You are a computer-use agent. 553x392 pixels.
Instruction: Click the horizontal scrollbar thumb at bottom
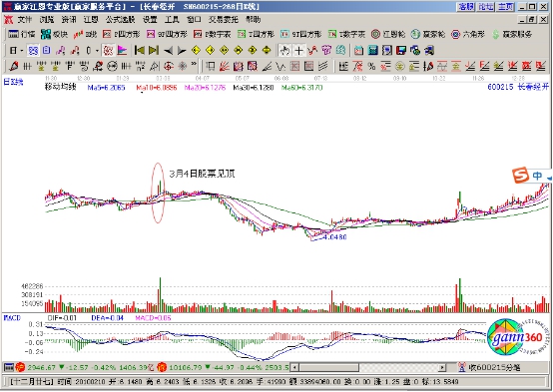(x=329, y=368)
